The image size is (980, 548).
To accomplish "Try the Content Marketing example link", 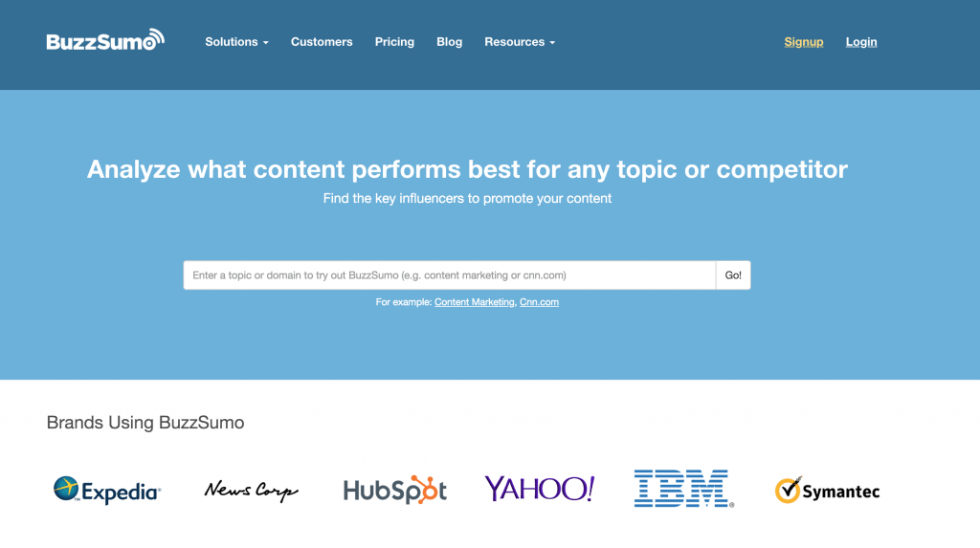I will (475, 302).
